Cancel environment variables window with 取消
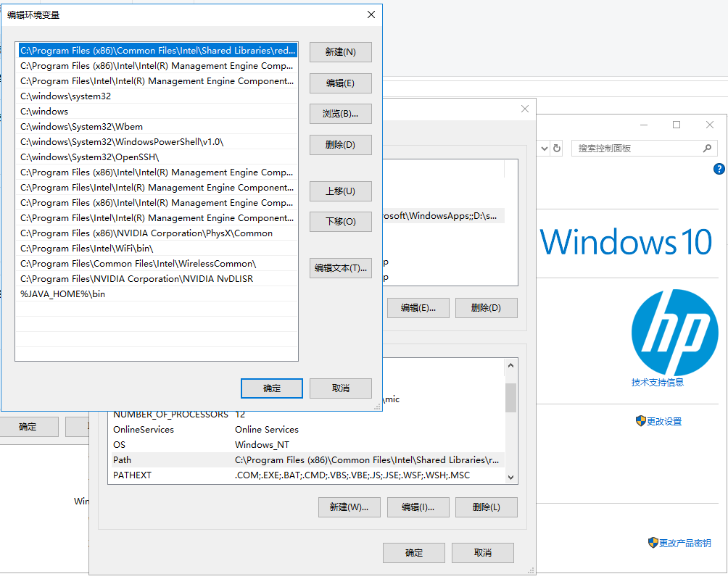 [482, 553]
